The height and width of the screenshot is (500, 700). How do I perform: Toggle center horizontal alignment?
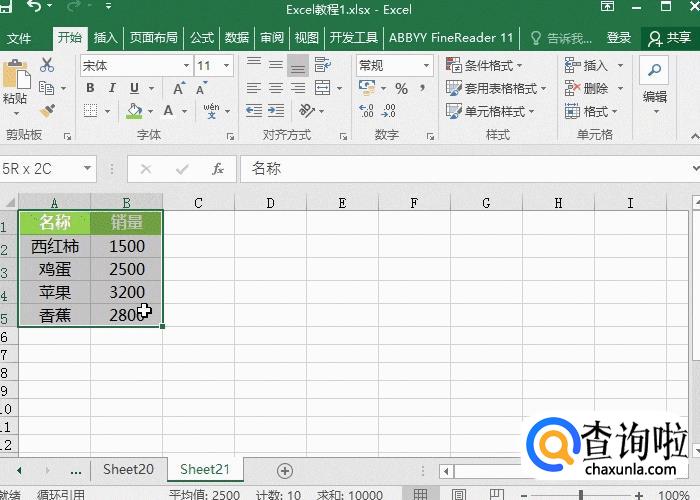point(275,88)
